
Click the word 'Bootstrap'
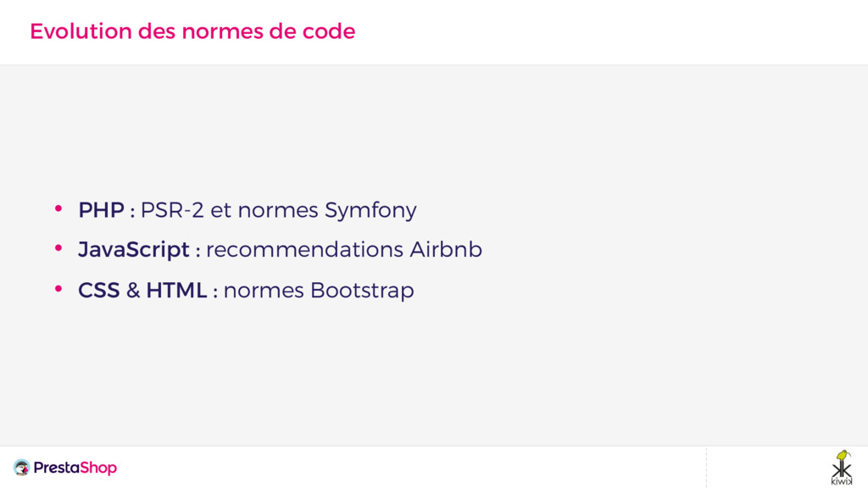point(362,291)
